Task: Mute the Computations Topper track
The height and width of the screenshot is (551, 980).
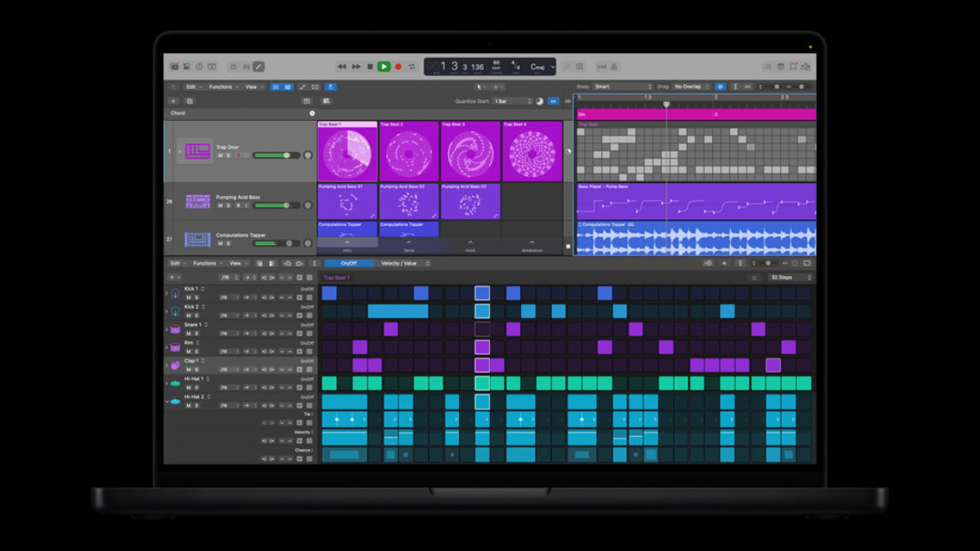Action: coord(220,243)
